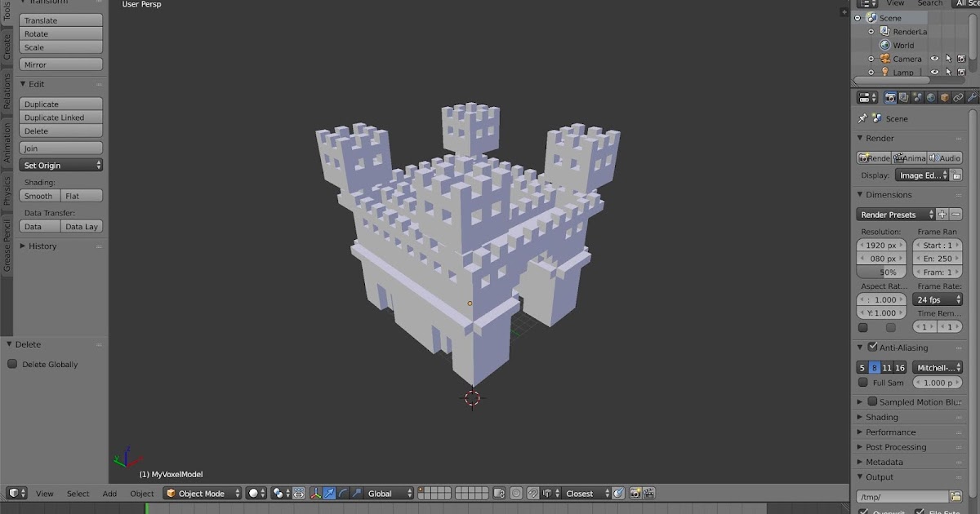
Task: Open the 24 fps frame rate dropdown
Action: (x=937, y=299)
